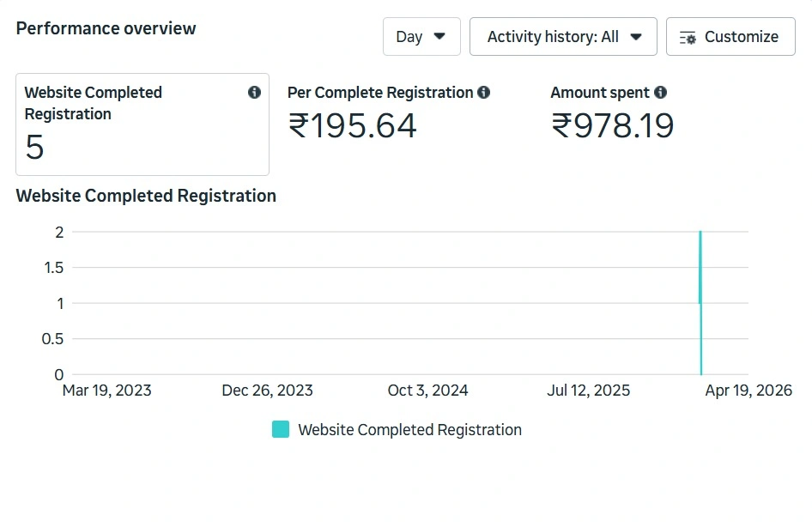This screenshot has height=527, width=812.
Task: Click the ₹195.64 cost per registration value
Action: pyautogui.click(x=352, y=126)
